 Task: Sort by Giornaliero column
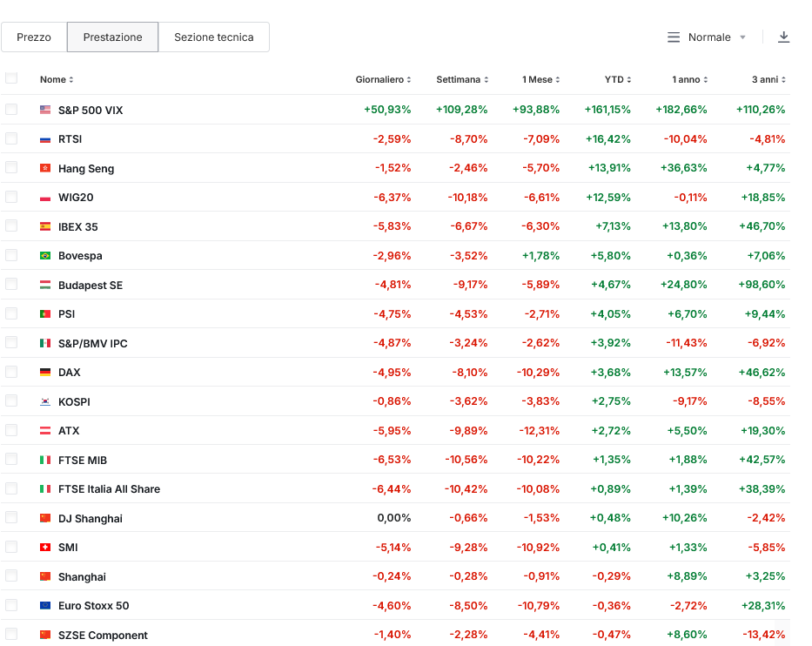[383, 80]
